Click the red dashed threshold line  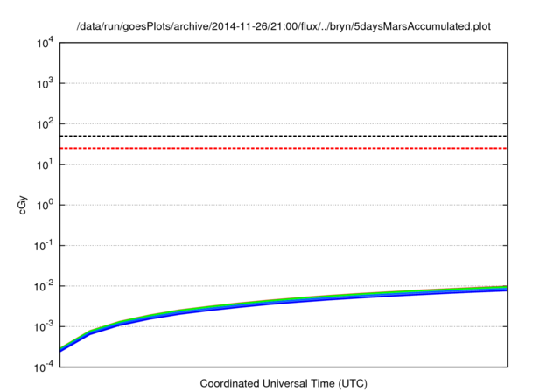click(283, 148)
